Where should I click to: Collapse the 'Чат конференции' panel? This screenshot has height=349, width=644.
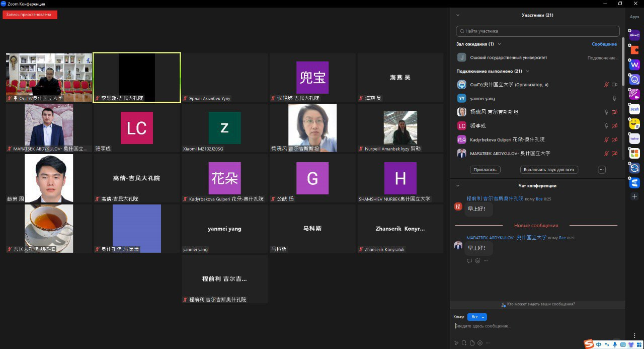(x=458, y=186)
